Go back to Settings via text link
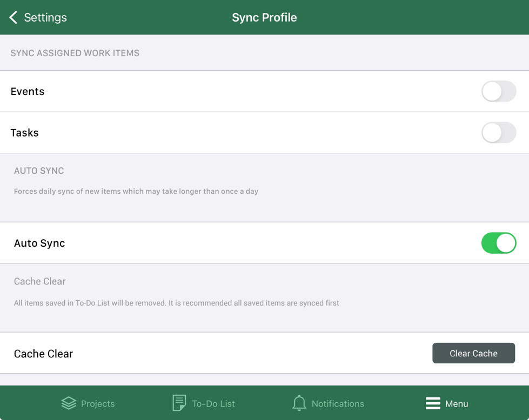The image size is (529, 420). tap(45, 17)
